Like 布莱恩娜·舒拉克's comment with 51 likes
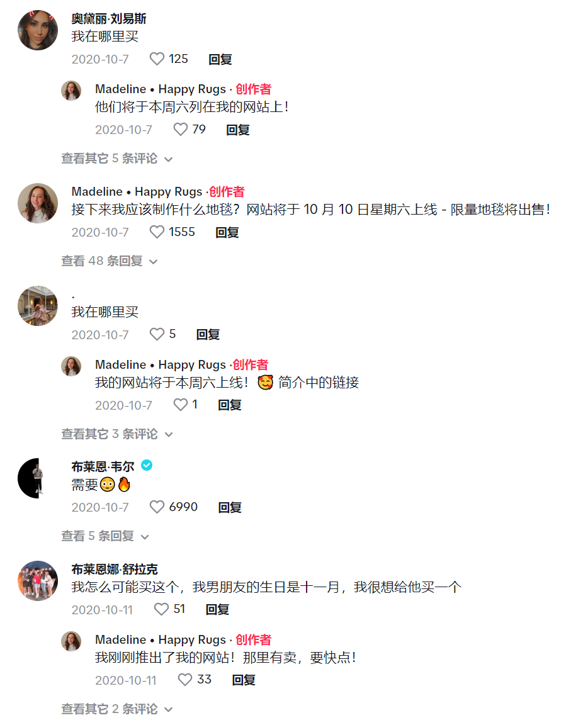 (x=161, y=609)
